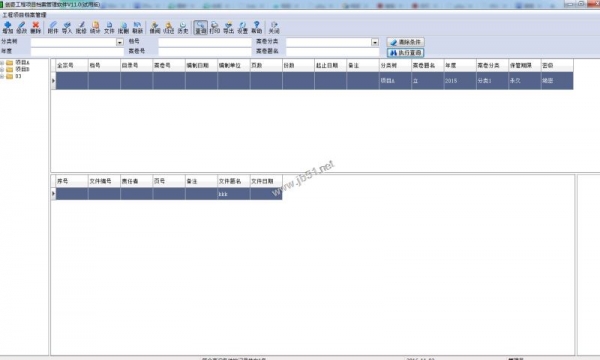
Task: Click the 序号 column header in lower grid
Action: tap(72, 181)
